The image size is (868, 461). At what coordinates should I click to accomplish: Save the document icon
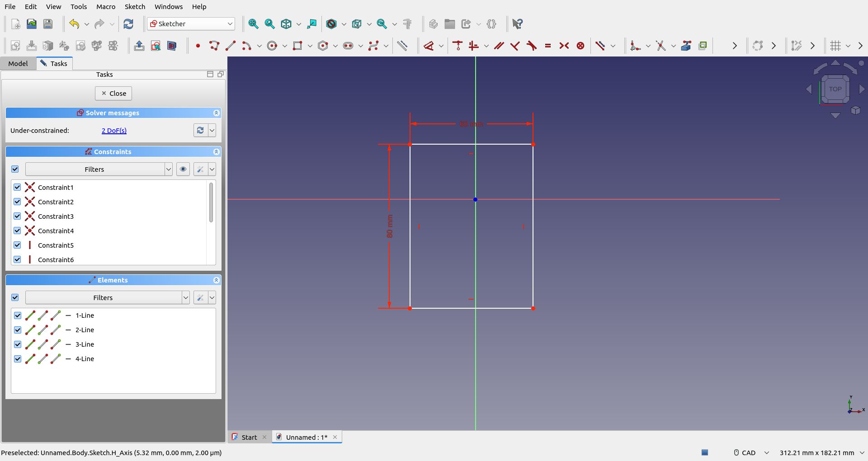click(x=48, y=24)
